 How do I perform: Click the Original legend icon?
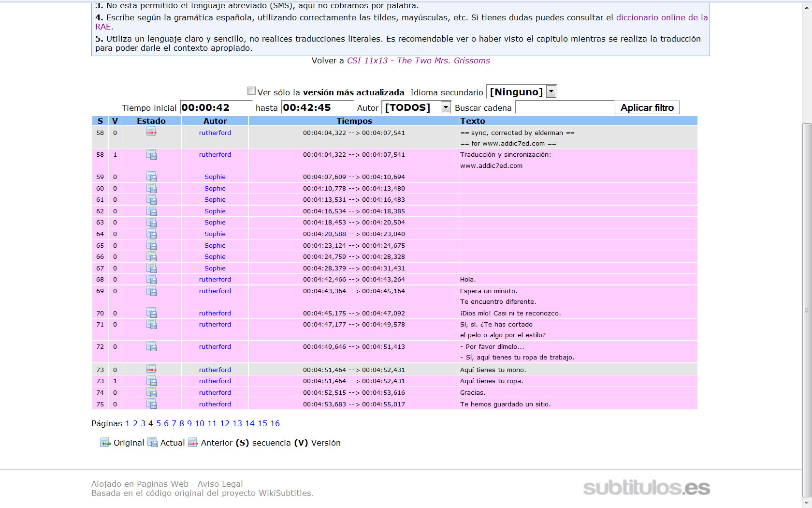pos(105,442)
